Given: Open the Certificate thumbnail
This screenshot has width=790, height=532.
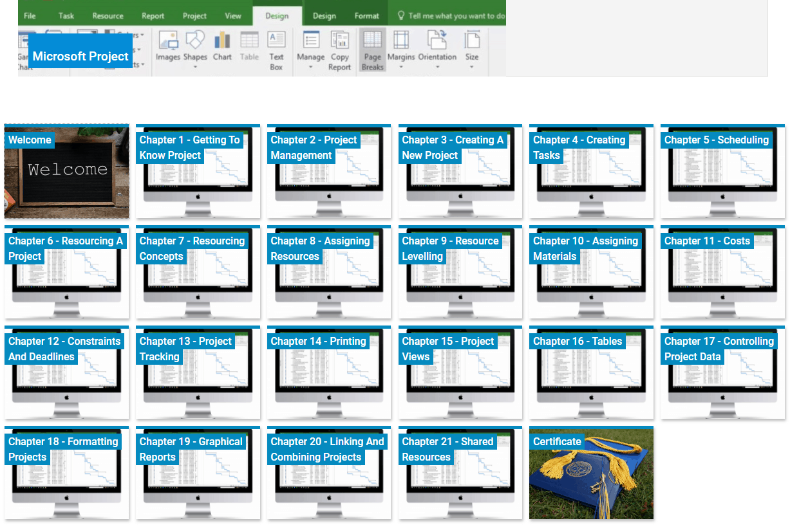Looking at the screenshot, I should pyautogui.click(x=591, y=473).
